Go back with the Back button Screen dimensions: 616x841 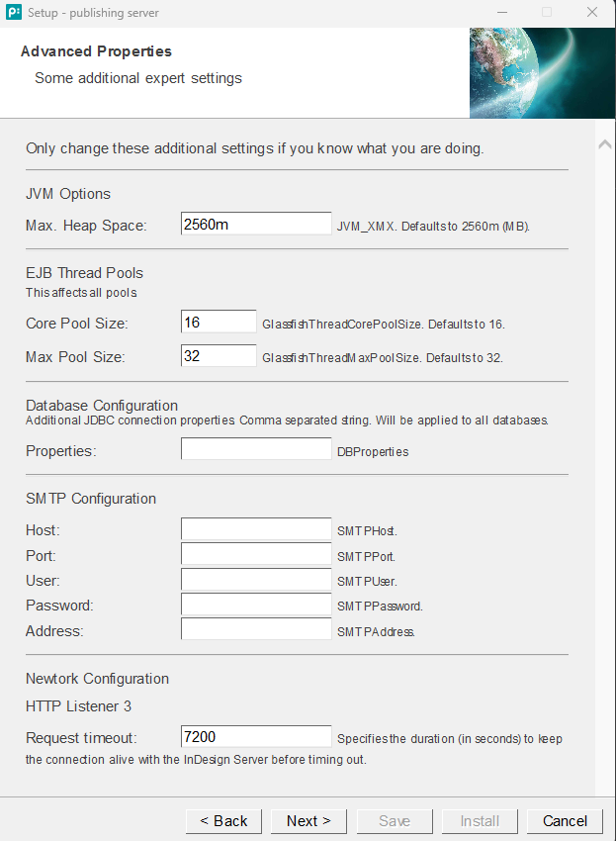point(223,821)
